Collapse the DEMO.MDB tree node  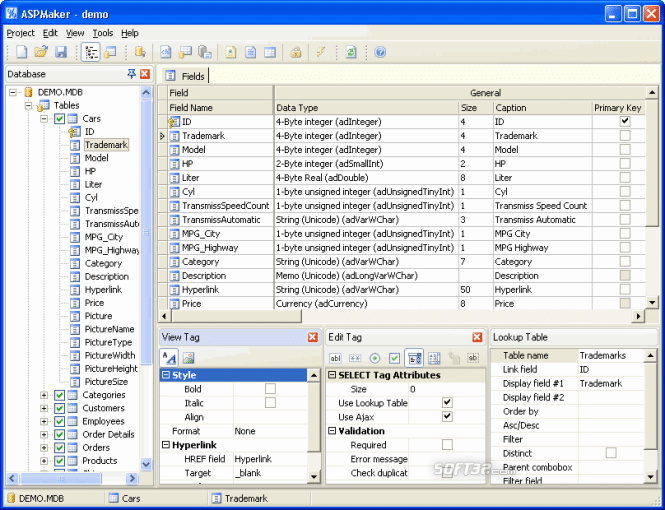click(x=13, y=92)
